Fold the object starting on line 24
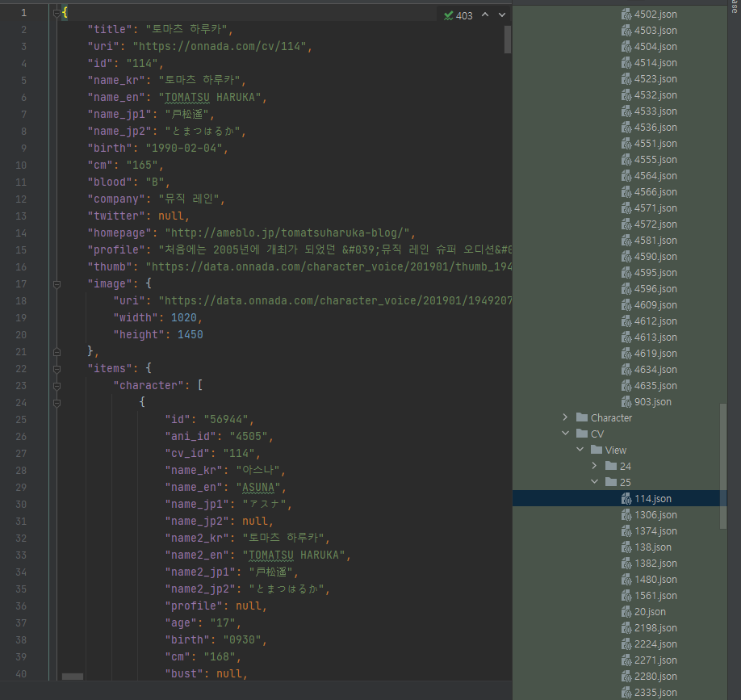 click(57, 402)
